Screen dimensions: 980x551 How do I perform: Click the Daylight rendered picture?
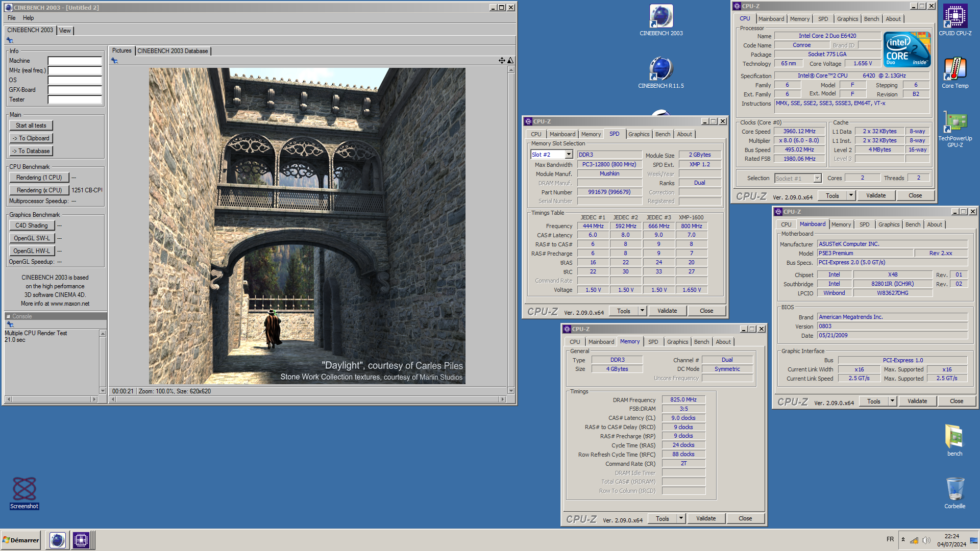coord(307,226)
